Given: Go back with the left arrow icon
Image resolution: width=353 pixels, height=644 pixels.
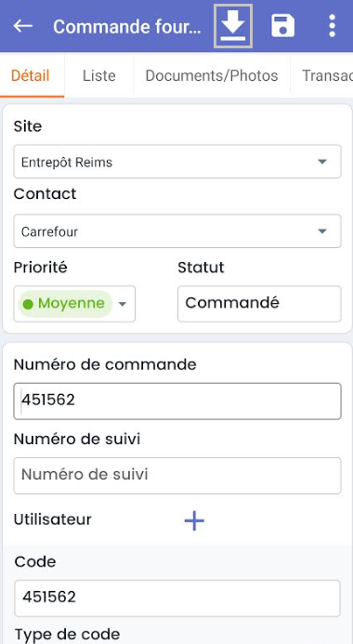Looking at the screenshot, I should click(23, 26).
